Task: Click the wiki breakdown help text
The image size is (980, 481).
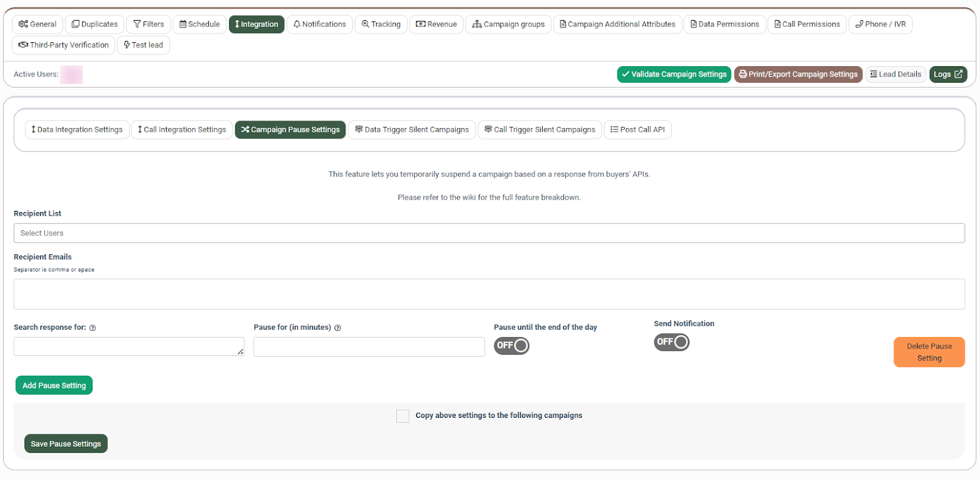Action: coord(489,197)
